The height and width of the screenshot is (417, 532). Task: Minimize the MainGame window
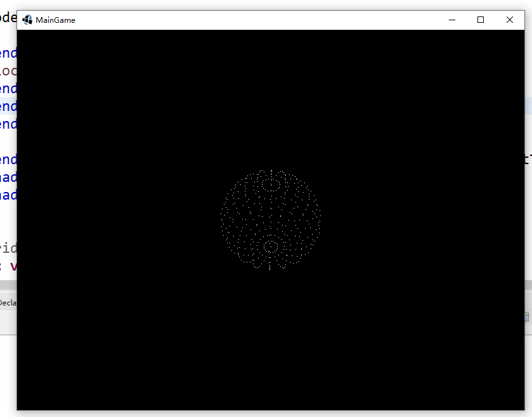[452, 20]
